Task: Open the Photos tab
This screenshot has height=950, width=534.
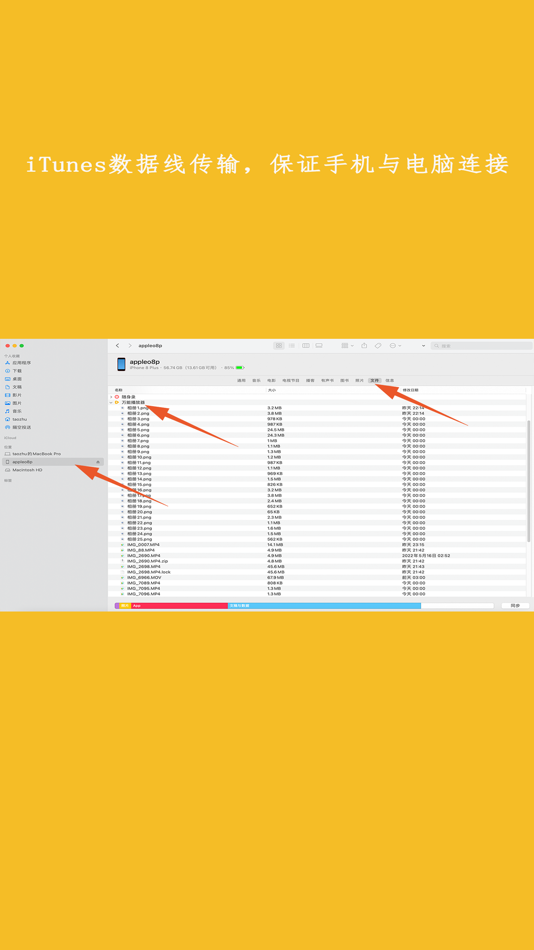Action: tap(359, 380)
